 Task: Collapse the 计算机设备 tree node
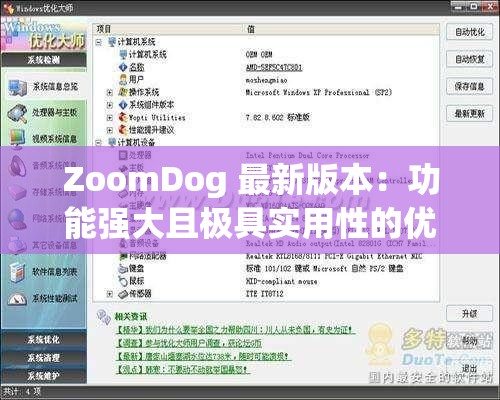click(x=98, y=143)
